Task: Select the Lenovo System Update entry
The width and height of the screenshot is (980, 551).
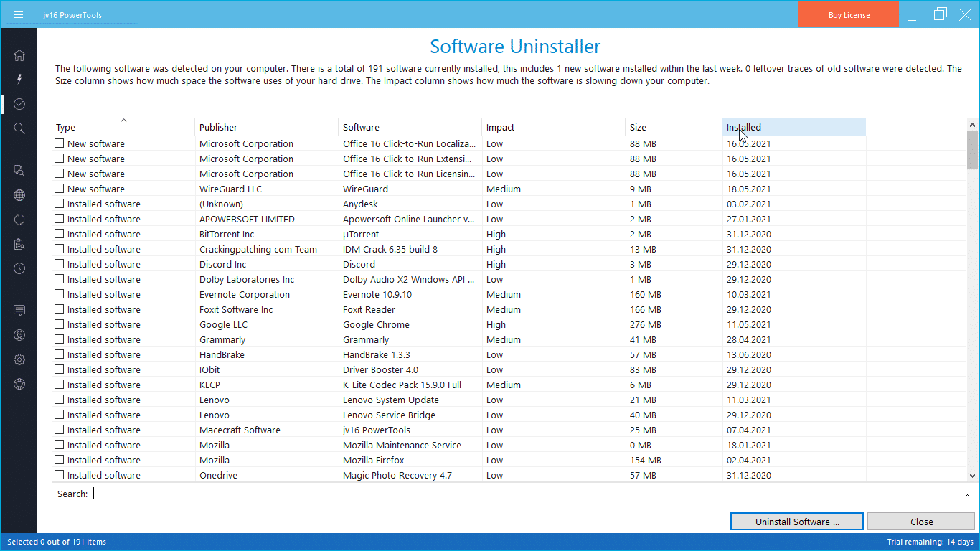Action: click(391, 400)
